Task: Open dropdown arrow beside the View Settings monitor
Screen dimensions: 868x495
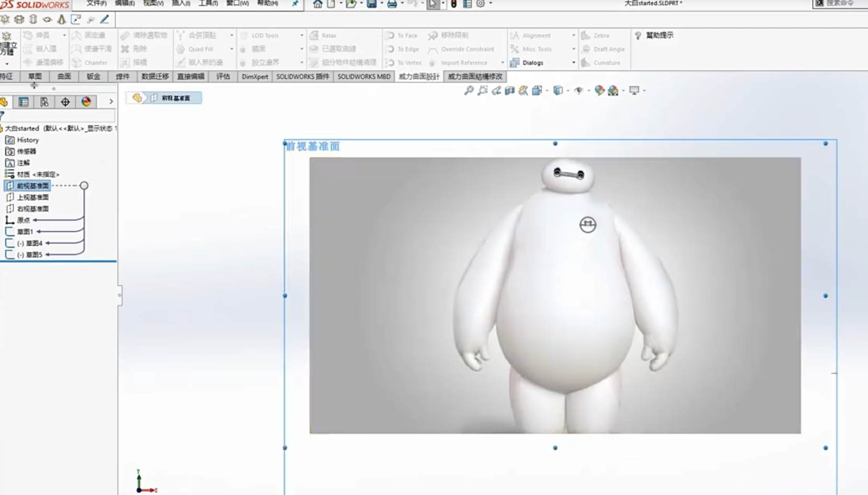Action: click(644, 91)
